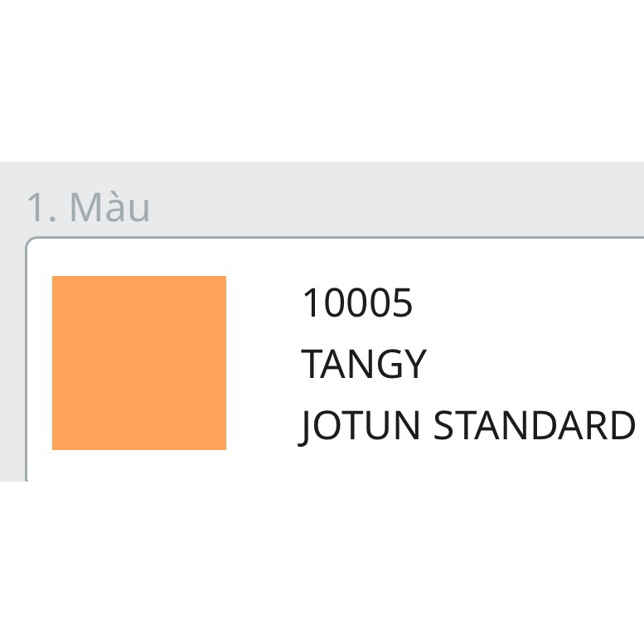Click the TANGY color name
Screen dimensions: 644x644
[x=363, y=365]
